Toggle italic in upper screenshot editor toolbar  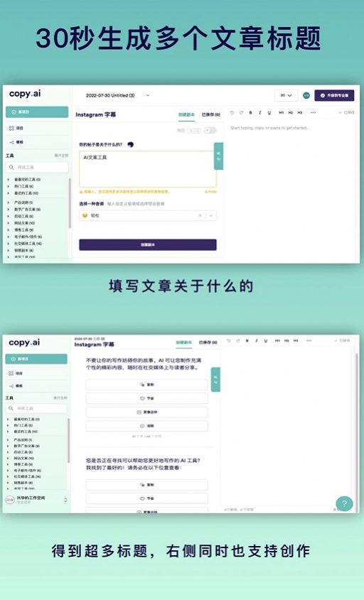tap(260, 112)
